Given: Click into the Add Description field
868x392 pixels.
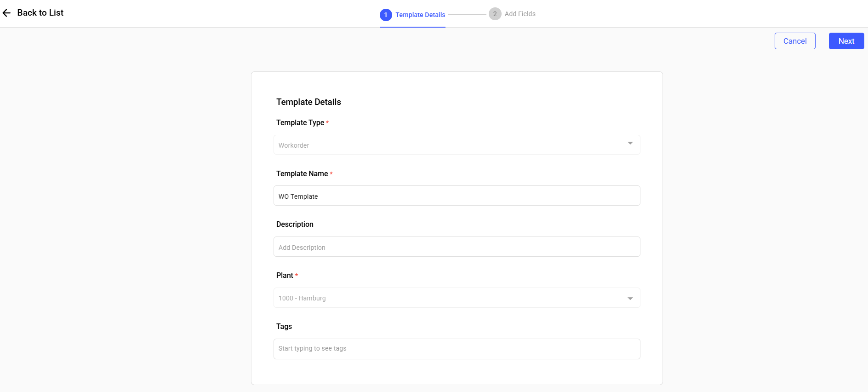Looking at the screenshot, I should point(457,247).
